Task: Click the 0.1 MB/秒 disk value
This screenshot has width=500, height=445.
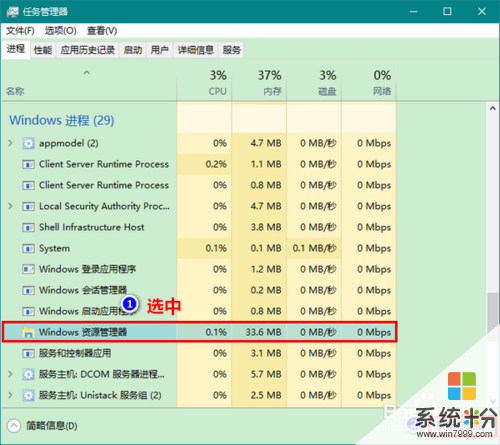Action: click(315, 248)
